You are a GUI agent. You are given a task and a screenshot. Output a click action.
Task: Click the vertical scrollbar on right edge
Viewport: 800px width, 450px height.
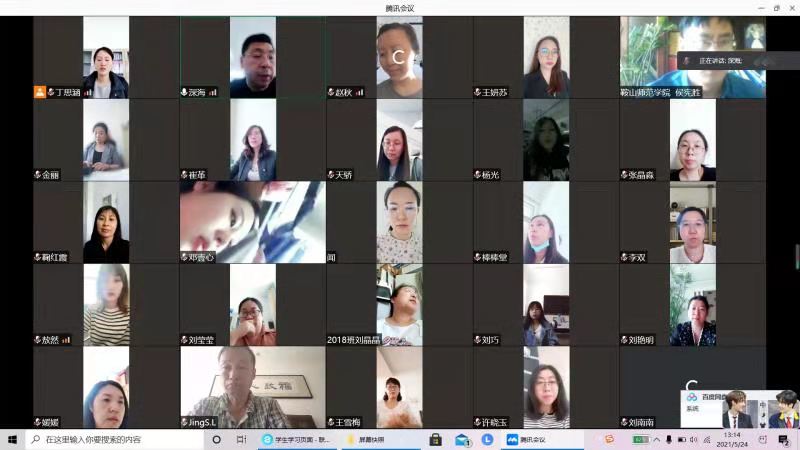pos(796,255)
